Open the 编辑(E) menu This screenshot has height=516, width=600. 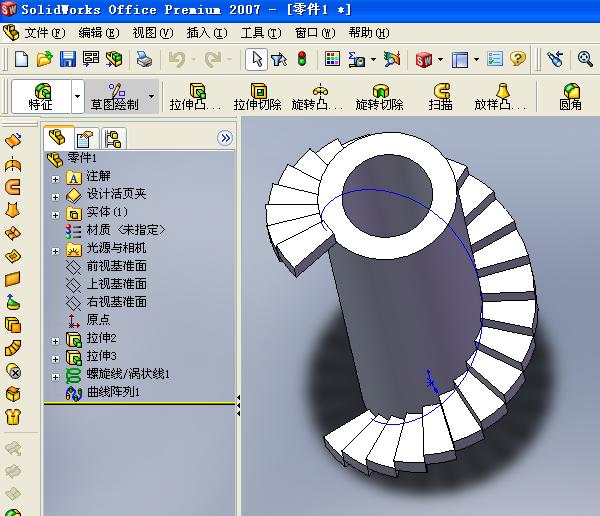coord(99,33)
